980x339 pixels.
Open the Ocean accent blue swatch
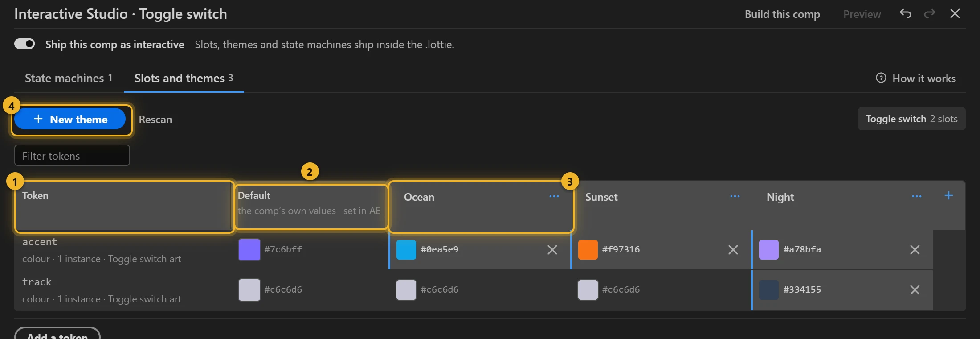pos(406,250)
